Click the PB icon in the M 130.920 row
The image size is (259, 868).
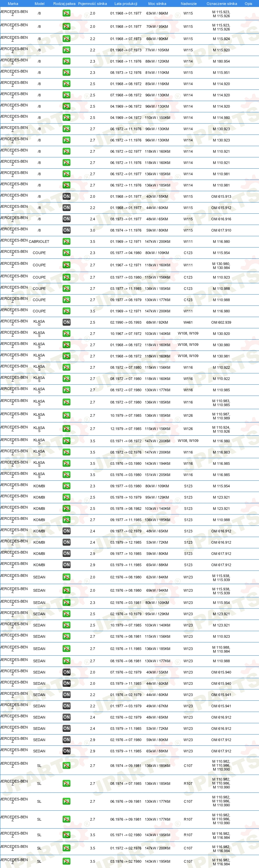pos(66,334)
